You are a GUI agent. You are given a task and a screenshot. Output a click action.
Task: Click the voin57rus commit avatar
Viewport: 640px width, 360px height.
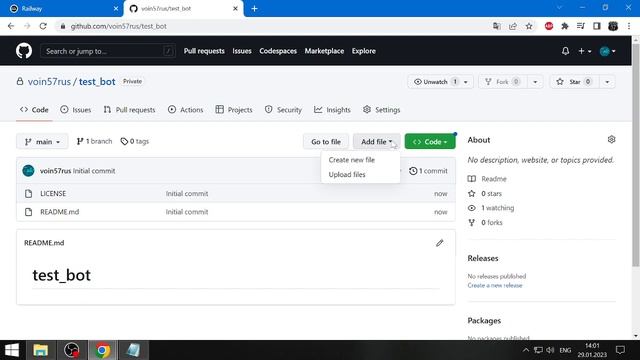(29, 171)
